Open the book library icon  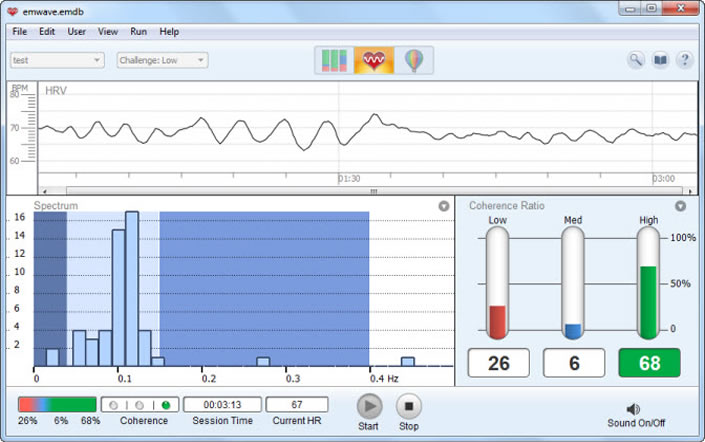pyautogui.click(x=661, y=60)
